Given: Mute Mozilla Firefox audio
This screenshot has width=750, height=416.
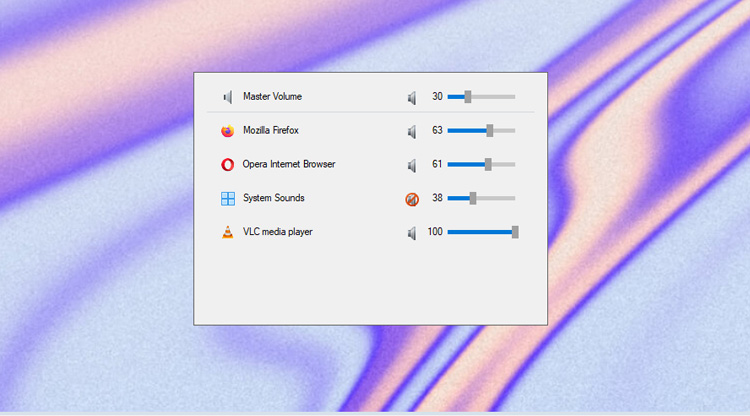Looking at the screenshot, I should 412,131.
